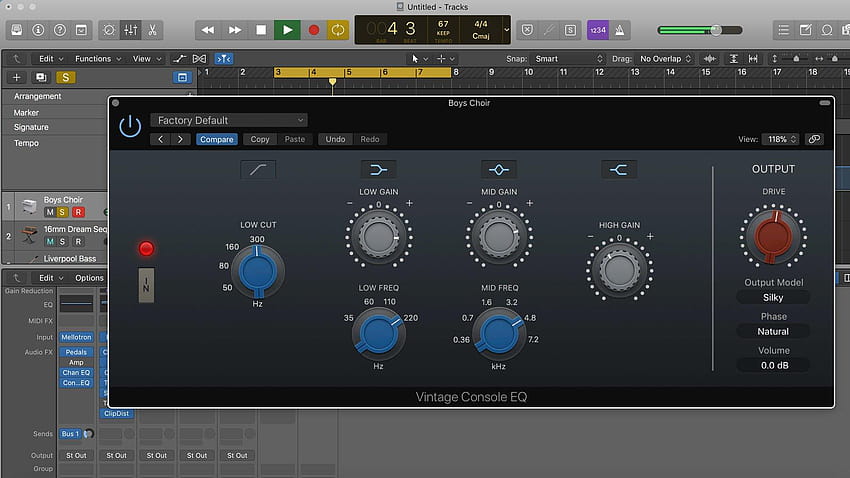Click the red Drive knob

click(774, 237)
